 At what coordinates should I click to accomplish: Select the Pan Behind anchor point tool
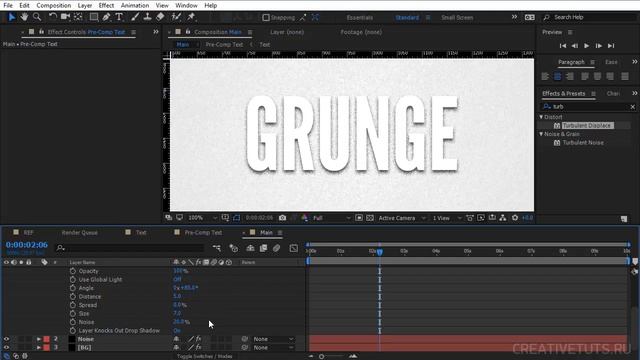coord(78,17)
